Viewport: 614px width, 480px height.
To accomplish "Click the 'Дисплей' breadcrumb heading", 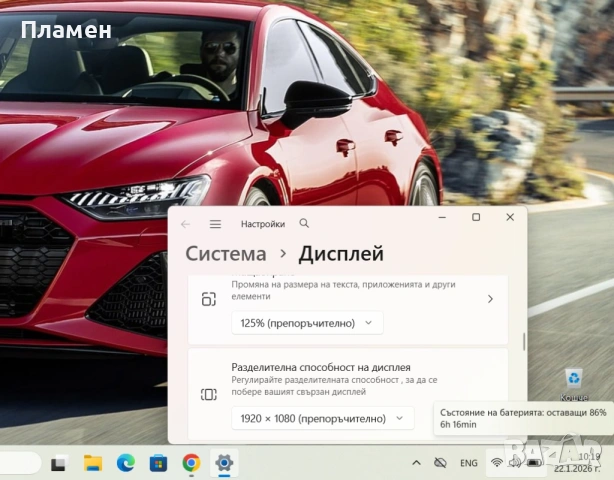I will [x=341, y=254].
